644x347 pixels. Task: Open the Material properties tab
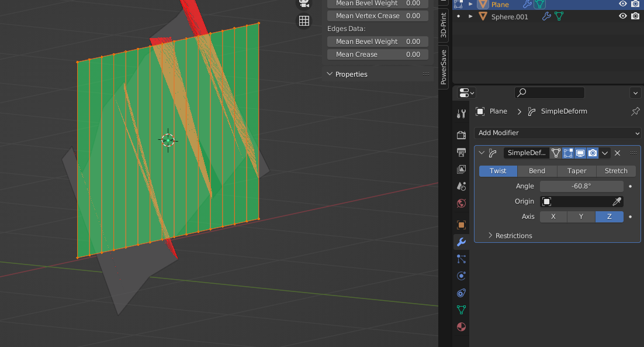pos(461,327)
